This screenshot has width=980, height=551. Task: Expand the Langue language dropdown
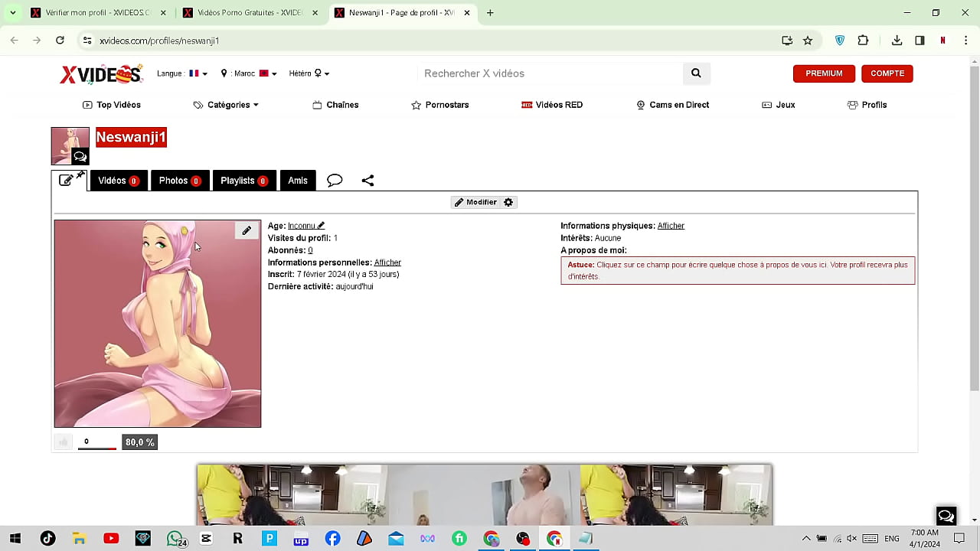pyautogui.click(x=182, y=73)
